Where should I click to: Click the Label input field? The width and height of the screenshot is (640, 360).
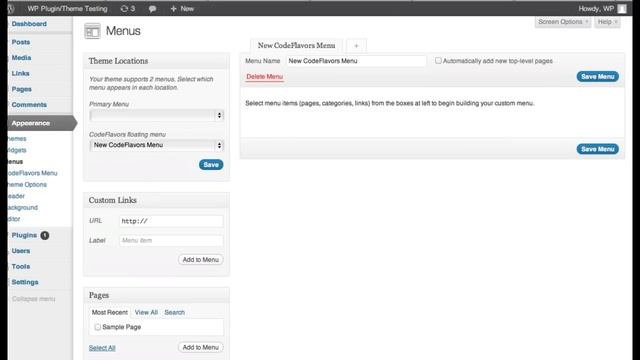(171, 240)
